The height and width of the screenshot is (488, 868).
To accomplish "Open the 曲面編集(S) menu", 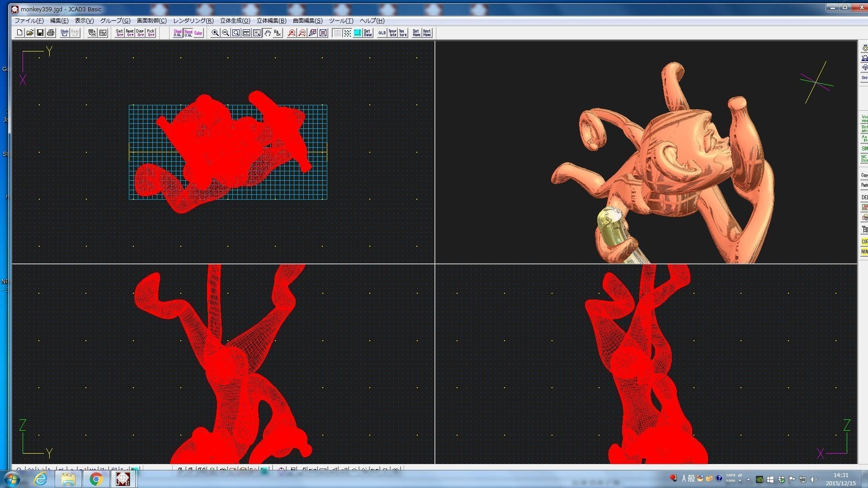I will [x=308, y=20].
